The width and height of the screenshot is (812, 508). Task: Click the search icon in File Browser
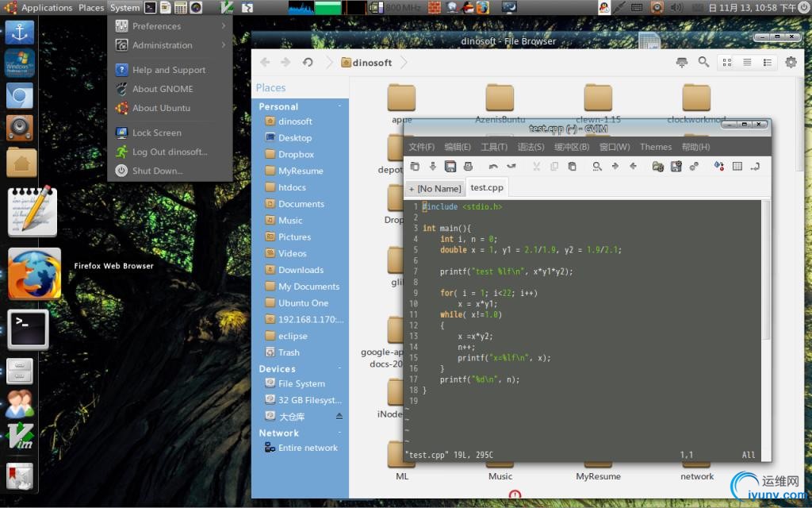click(703, 62)
